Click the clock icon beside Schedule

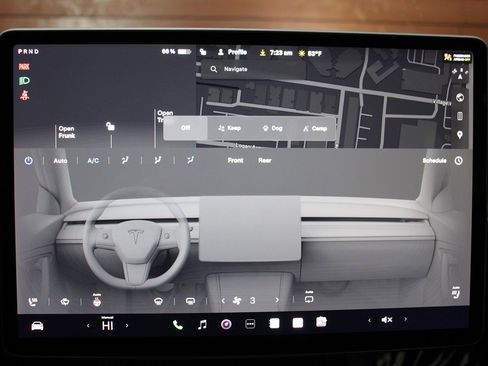click(459, 161)
